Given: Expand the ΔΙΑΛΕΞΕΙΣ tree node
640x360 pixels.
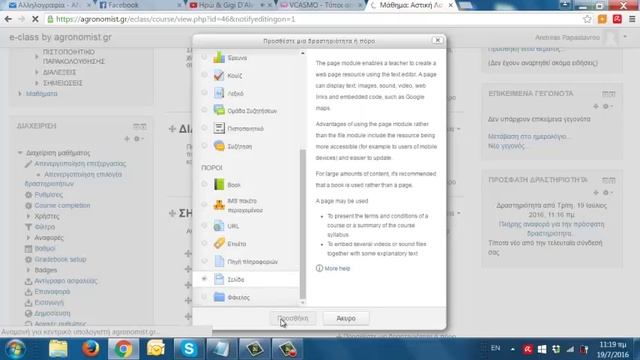Looking at the screenshot, I should point(37,72).
